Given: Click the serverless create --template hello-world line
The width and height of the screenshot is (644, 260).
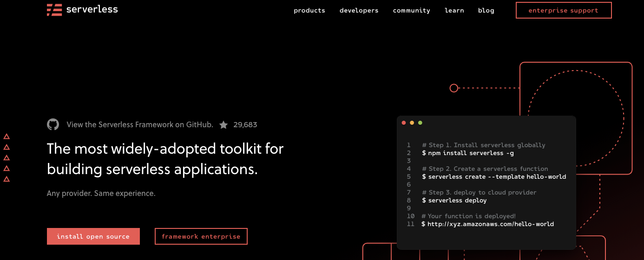Looking at the screenshot, I should (x=494, y=176).
